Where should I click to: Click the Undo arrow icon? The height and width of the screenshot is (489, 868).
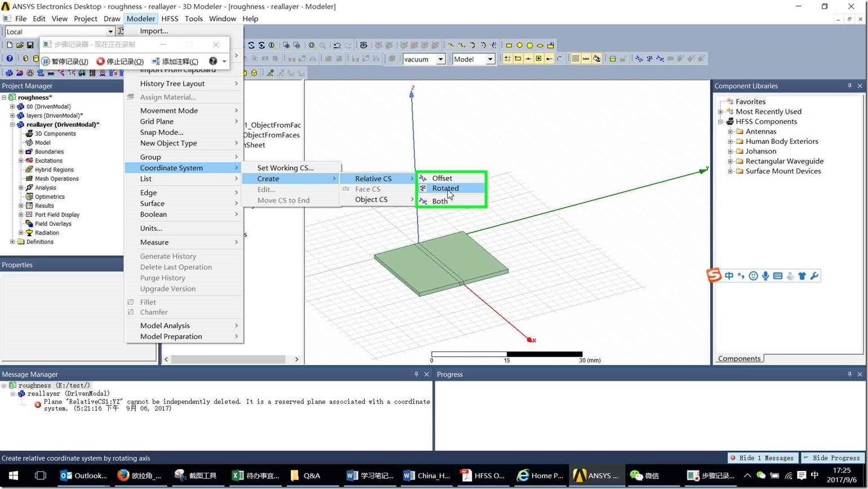(337, 45)
